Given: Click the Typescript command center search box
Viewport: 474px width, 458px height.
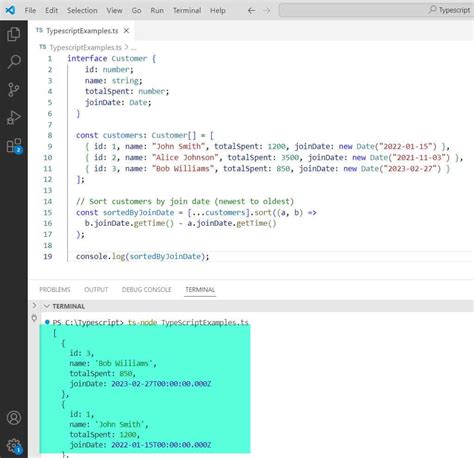Looking at the screenshot, I should (x=376, y=10).
